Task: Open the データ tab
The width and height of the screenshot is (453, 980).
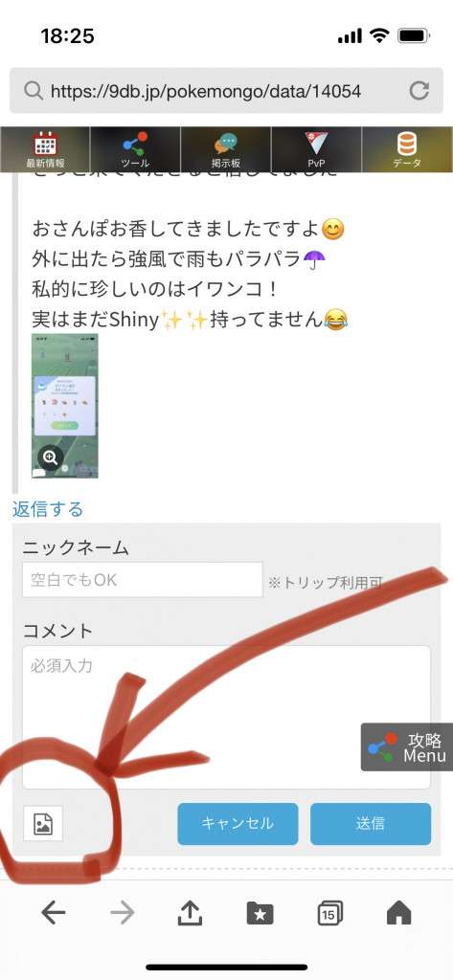Action: pyautogui.click(x=407, y=150)
